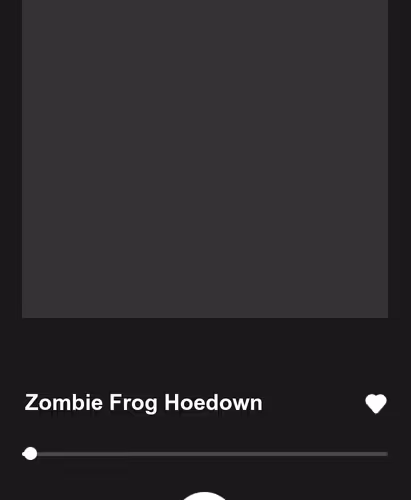Seek to the middle of the progress bar

click(205, 454)
